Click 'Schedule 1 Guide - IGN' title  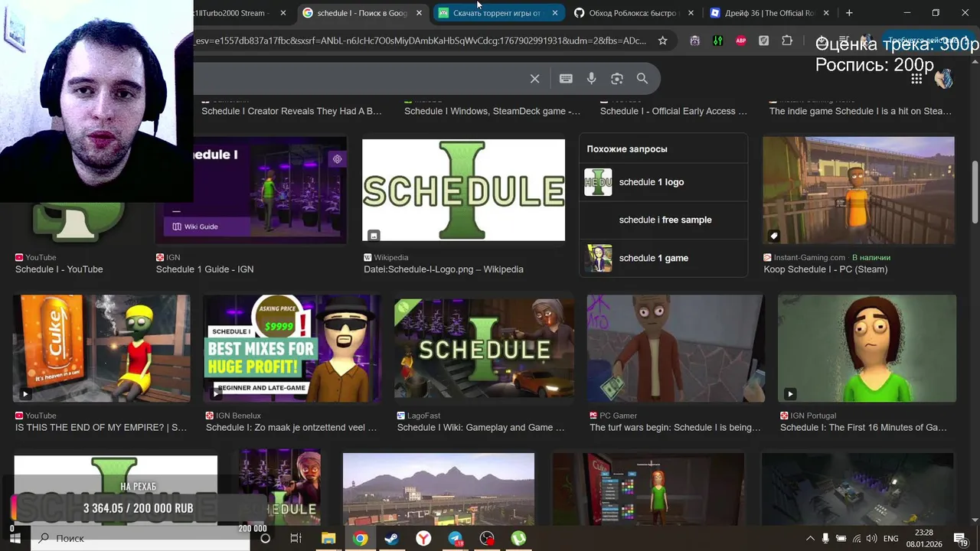(x=204, y=269)
